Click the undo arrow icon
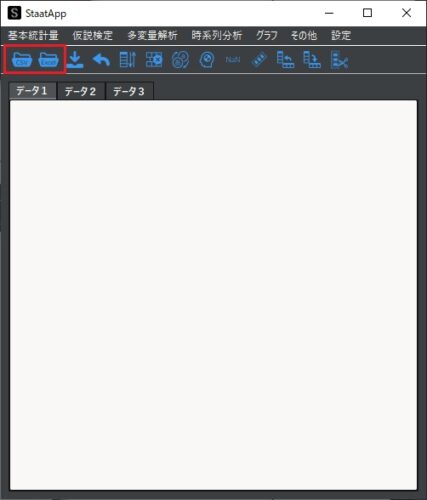This screenshot has width=427, height=500. point(101,60)
